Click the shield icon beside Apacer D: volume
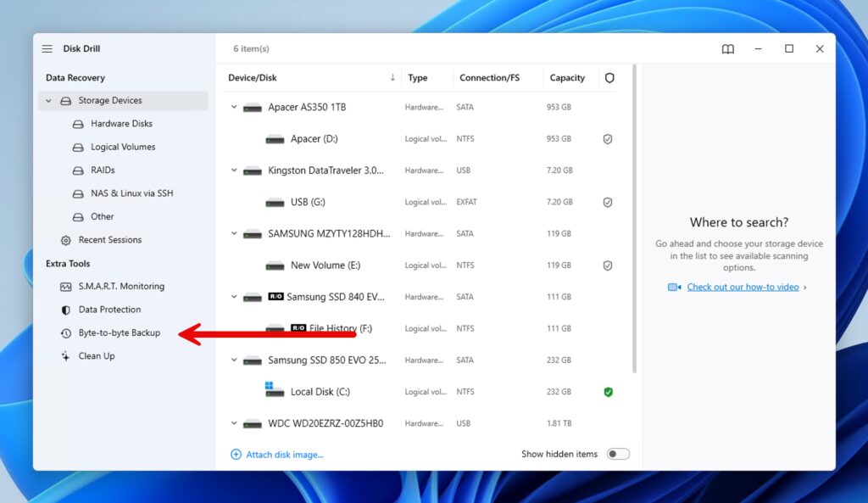The image size is (868, 503). click(608, 138)
